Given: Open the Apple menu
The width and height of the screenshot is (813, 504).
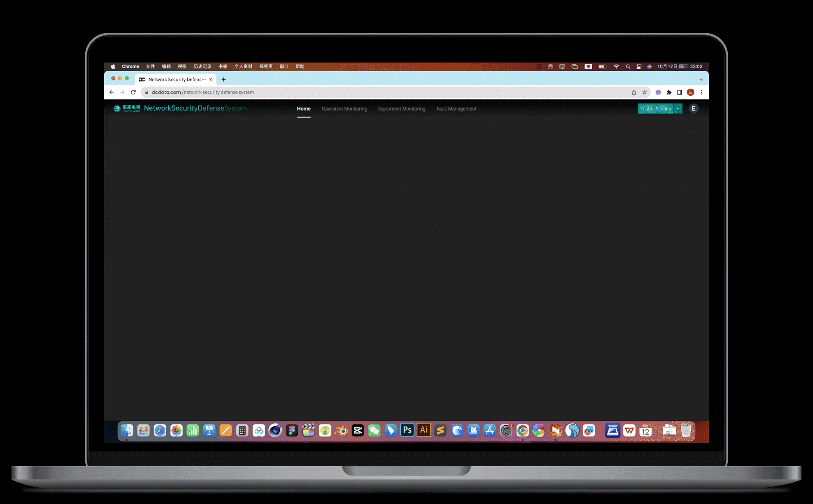Looking at the screenshot, I should point(113,66).
